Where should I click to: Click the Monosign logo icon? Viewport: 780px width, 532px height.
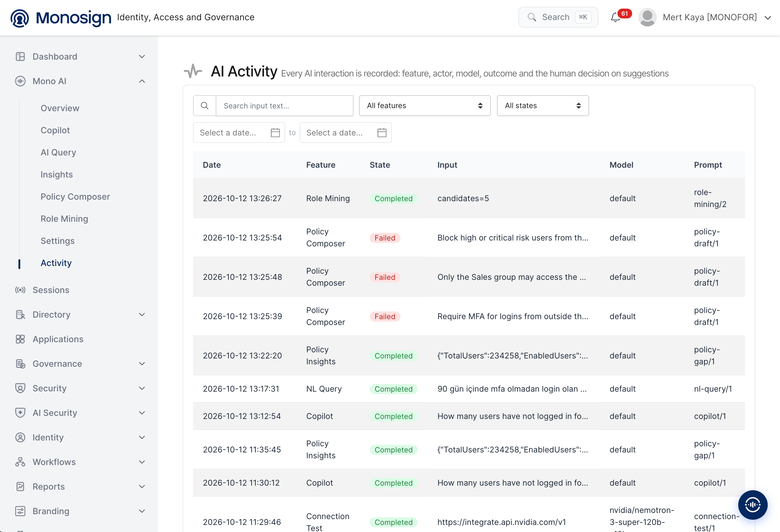click(19, 18)
